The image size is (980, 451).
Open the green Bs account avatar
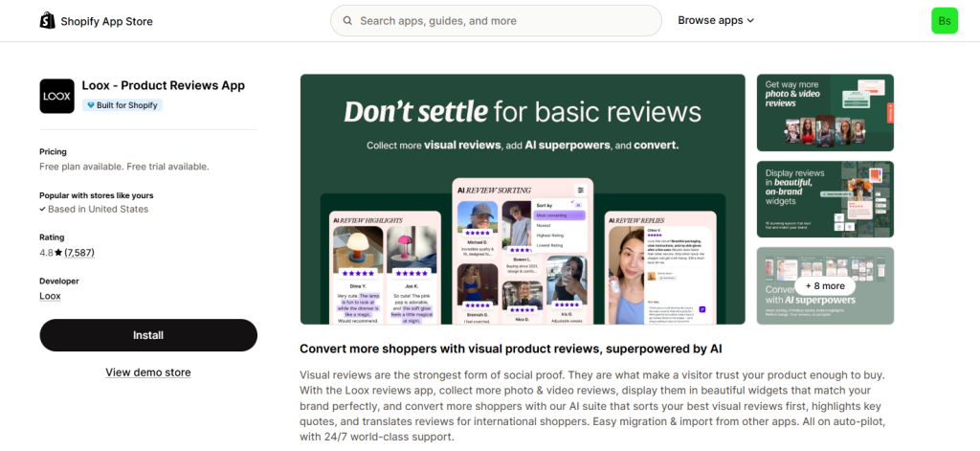pyautogui.click(x=944, y=20)
